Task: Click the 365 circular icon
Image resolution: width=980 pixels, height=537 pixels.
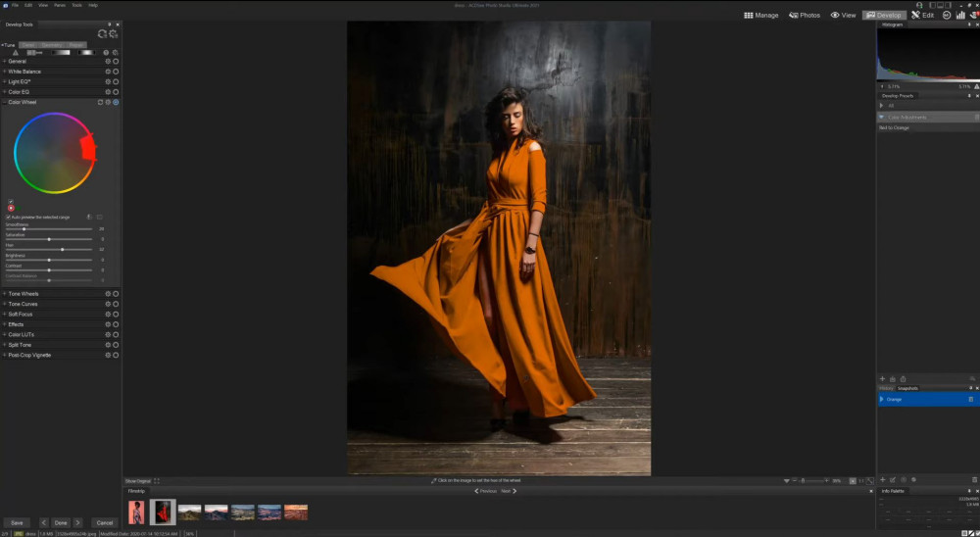Action: 947,15
